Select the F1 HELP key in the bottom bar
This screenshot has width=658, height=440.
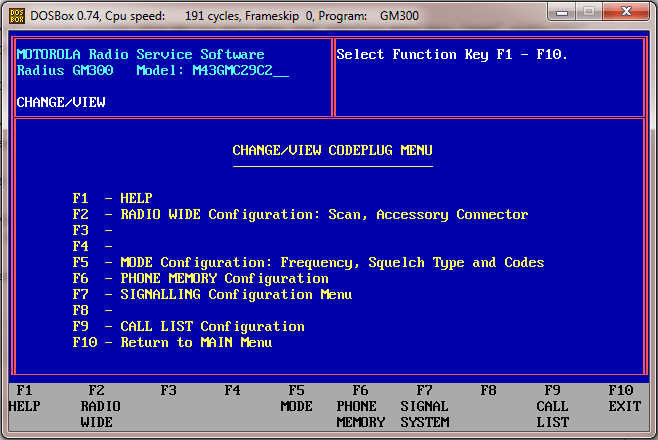24,398
